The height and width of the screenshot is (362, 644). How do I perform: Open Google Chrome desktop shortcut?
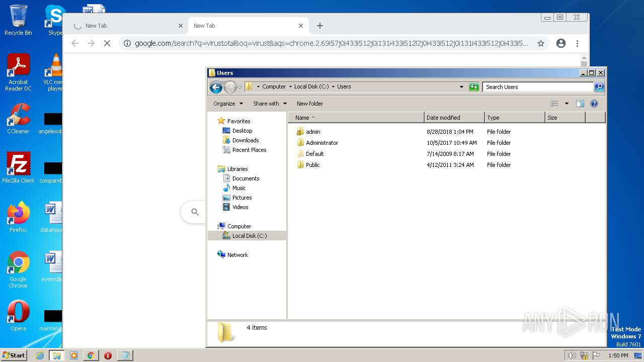(18, 269)
